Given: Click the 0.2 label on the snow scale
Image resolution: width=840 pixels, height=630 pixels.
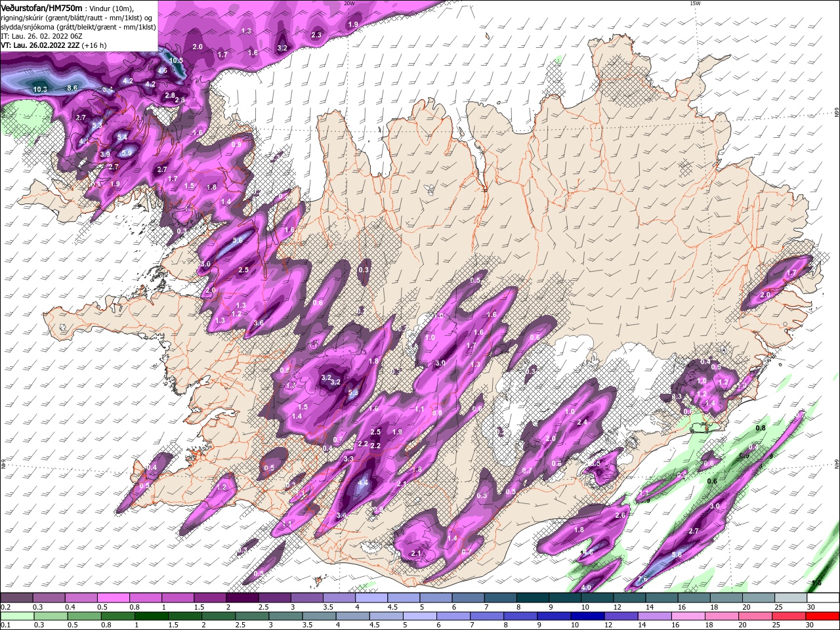Looking at the screenshot, I should pyautogui.click(x=5, y=607).
